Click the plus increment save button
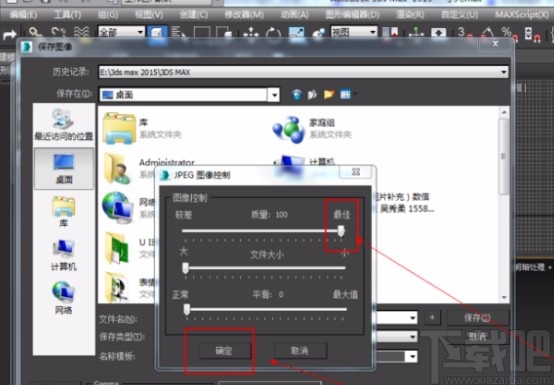 432,318
